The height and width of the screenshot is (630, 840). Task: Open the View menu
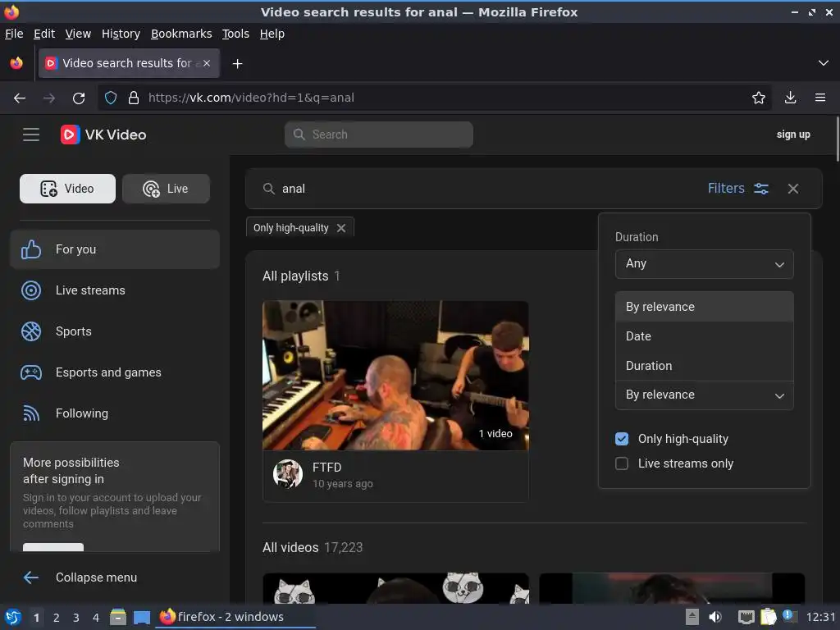pos(78,34)
